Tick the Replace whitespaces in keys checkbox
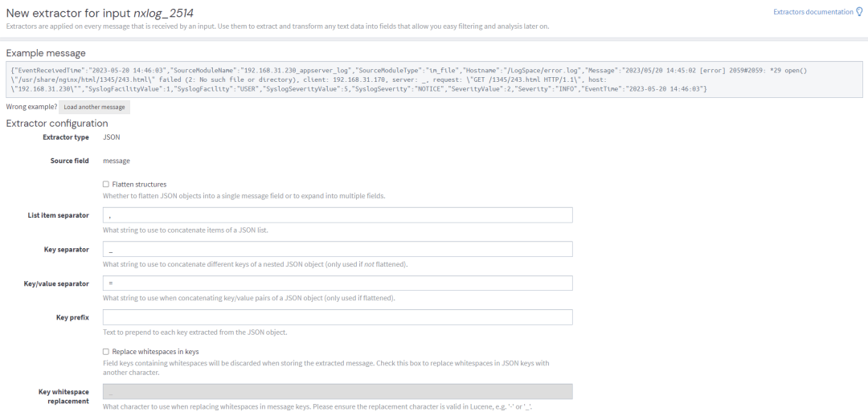Screen dimensions: 868x416 tap(106, 351)
